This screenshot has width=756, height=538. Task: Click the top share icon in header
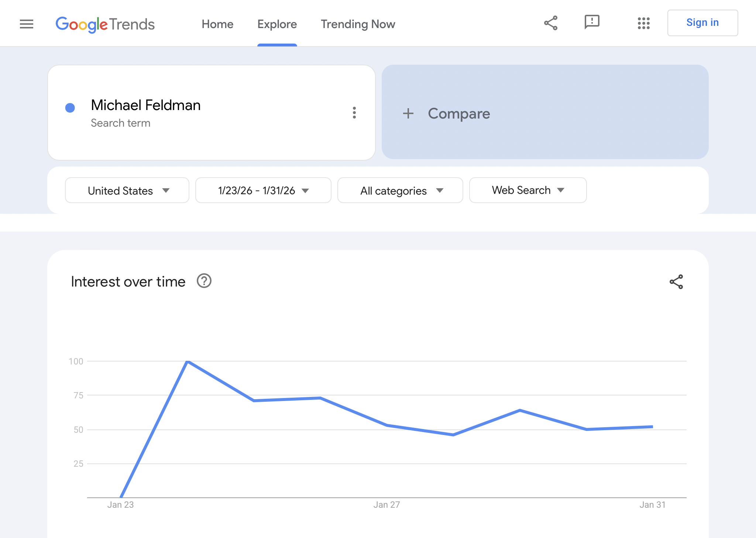tap(550, 23)
